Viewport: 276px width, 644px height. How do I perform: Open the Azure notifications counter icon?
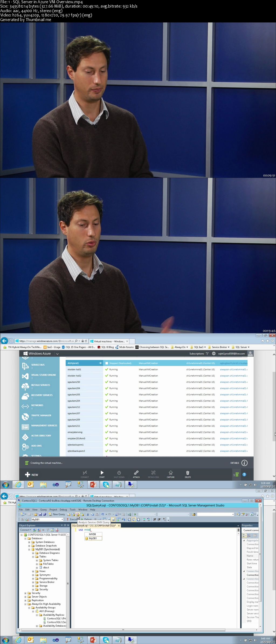pyautogui.click(x=236, y=475)
